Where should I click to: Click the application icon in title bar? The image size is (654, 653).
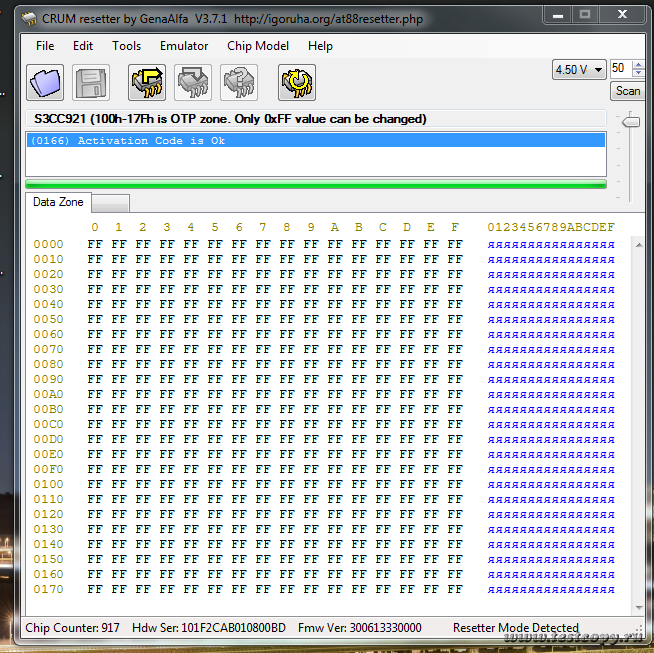(29, 17)
